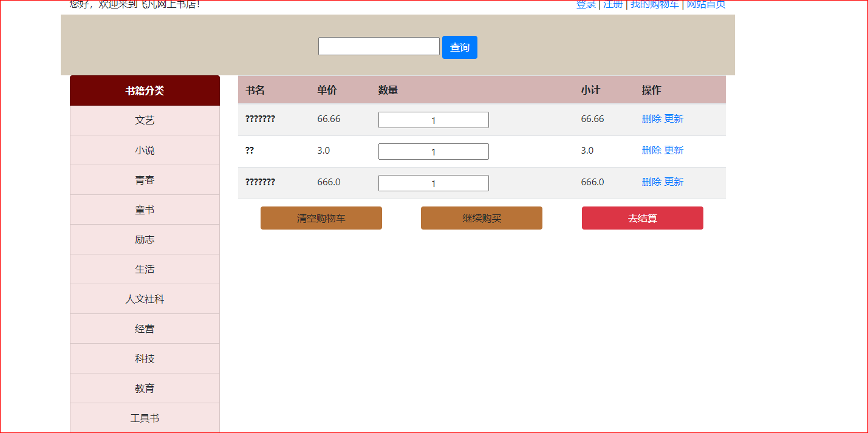Edit quantity field in the 3.0 row
The image size is (868, 433).
point(434,152)
